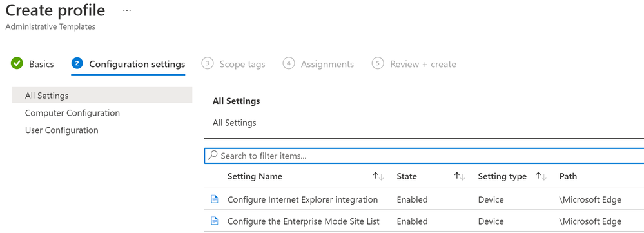644x233 pixels.
Task: Click Device type in Internet Explorer integration row
Action: coord(491,199)
